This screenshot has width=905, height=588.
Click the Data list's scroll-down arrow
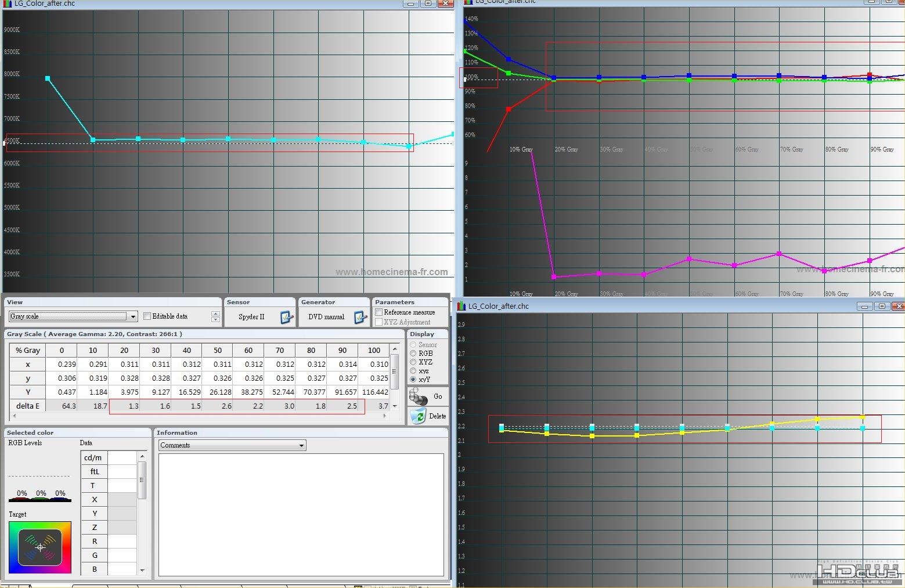(142, 570)
